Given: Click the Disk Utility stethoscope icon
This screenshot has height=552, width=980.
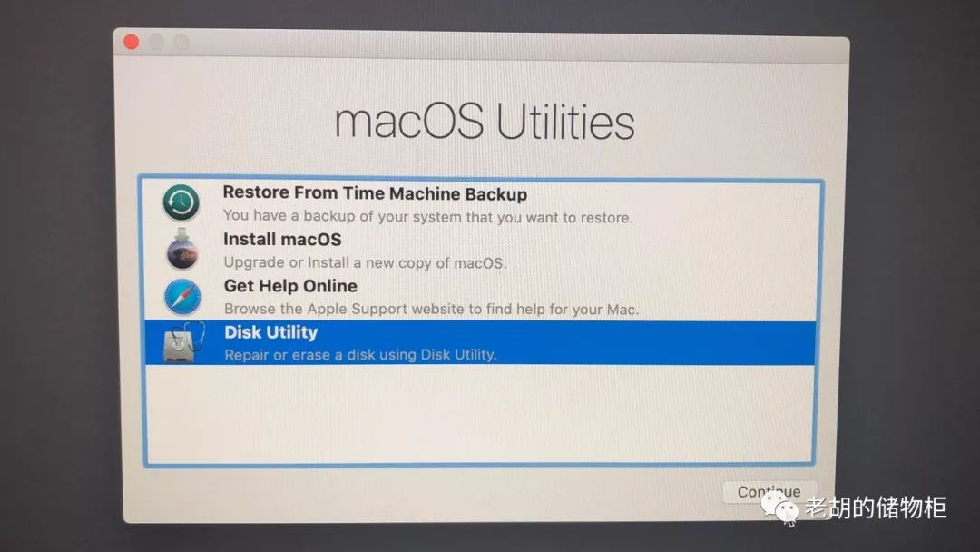Looking at the screenshot, I should coord(183,342).
